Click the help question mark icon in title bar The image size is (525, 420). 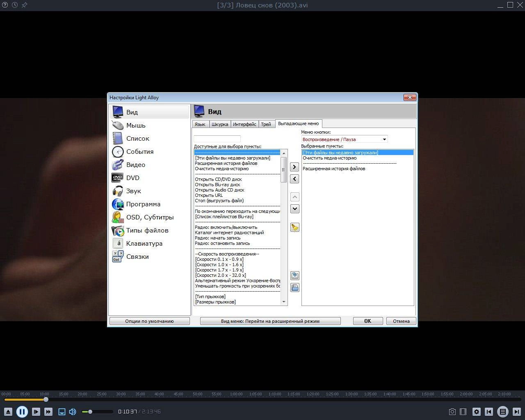(x=5, y=5)
